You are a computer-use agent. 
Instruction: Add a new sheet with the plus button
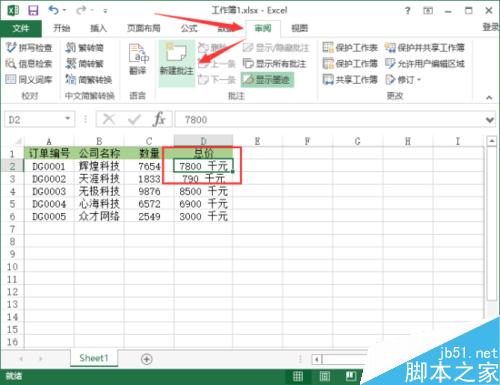click(147, 359)
